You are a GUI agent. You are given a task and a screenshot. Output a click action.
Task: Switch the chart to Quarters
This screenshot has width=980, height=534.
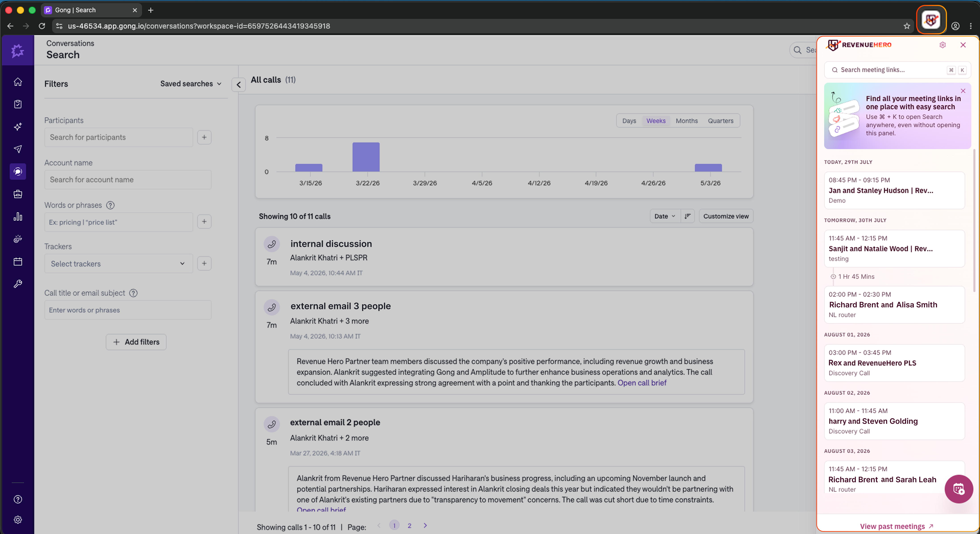(721, 121)
